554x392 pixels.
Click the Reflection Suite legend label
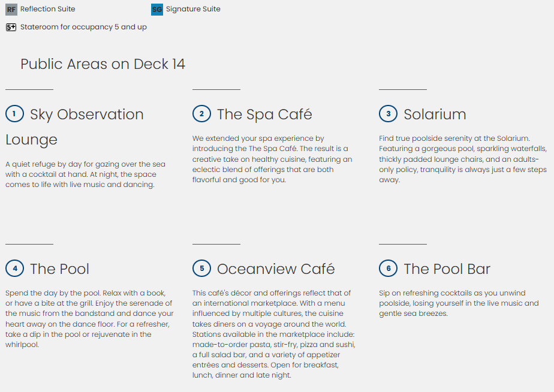click(48, 10)
